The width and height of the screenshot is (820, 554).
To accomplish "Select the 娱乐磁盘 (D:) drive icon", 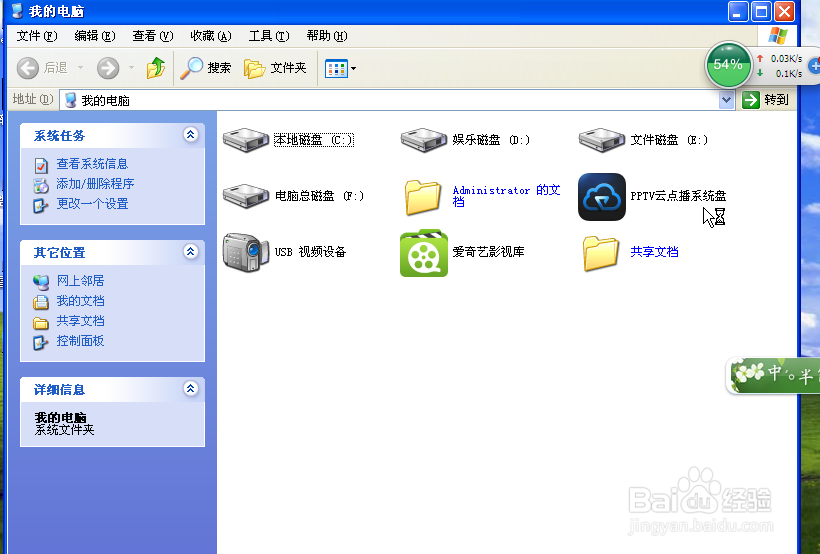I will click(424, 140).
